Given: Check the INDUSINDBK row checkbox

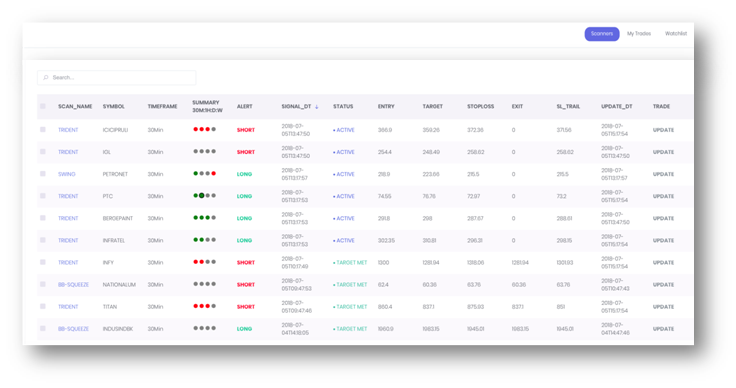Looking at the screenshot, I should [43, 328].
